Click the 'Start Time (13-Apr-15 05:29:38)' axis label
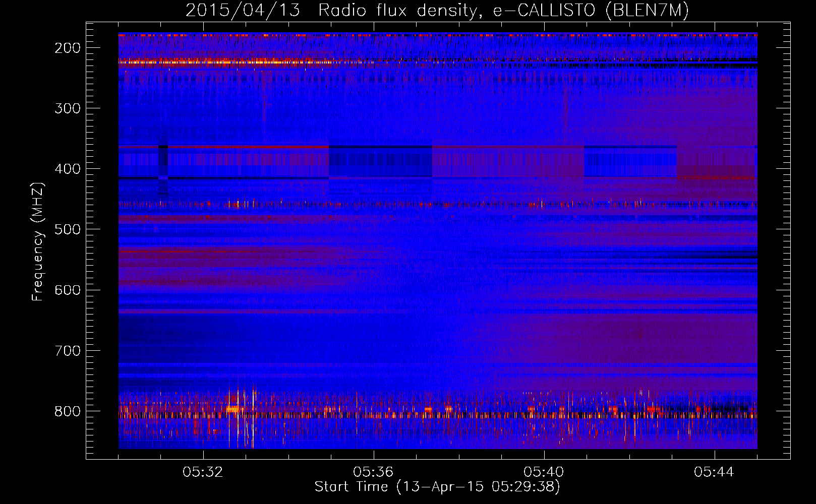816x504 pixels. point(437,487)
